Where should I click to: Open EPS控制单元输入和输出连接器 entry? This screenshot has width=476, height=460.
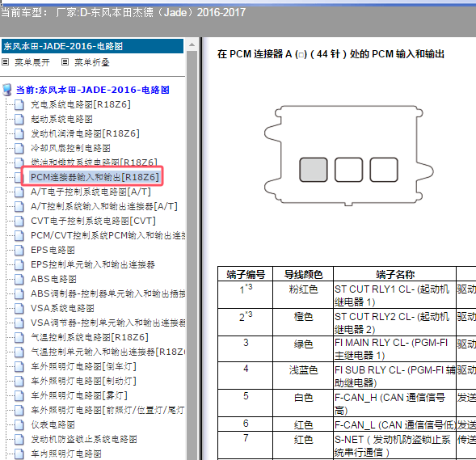coord(93,265)
